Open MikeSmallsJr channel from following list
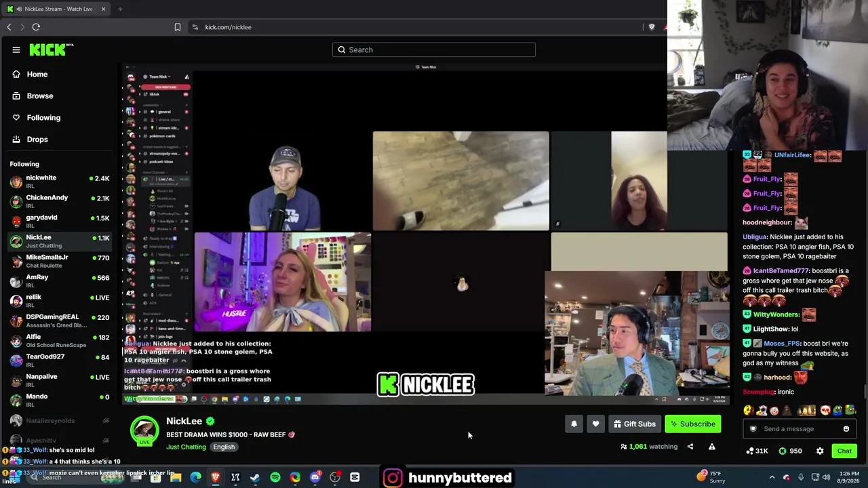This screenshot has width=868, height=488. [x=60, y=261]
